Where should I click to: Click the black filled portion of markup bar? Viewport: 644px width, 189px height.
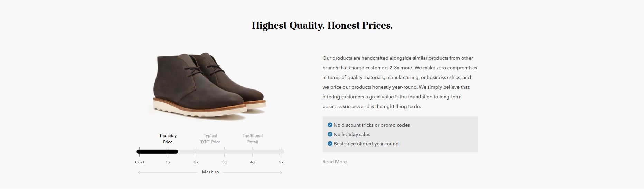coord(157,151)
